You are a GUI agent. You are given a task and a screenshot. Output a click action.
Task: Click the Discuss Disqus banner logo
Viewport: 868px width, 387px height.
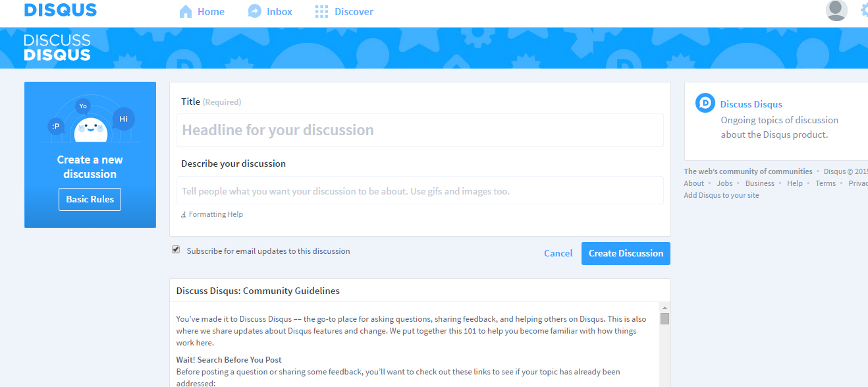pos(57,47)
